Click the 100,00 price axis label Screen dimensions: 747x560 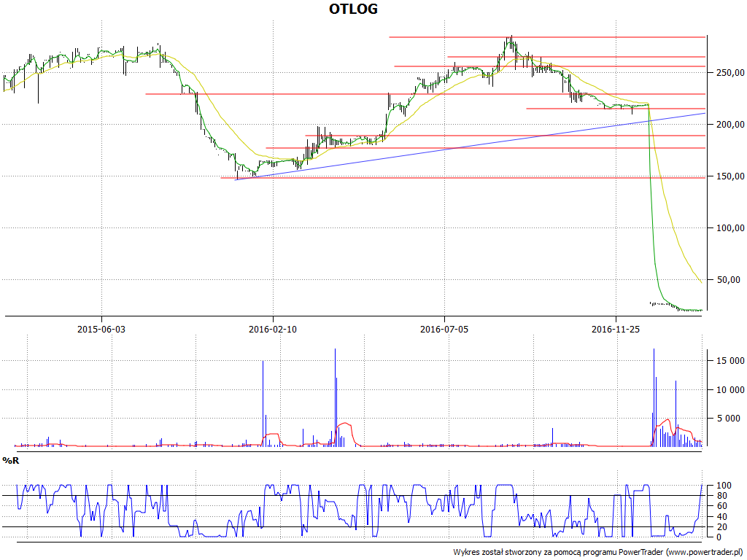(729, 228)
